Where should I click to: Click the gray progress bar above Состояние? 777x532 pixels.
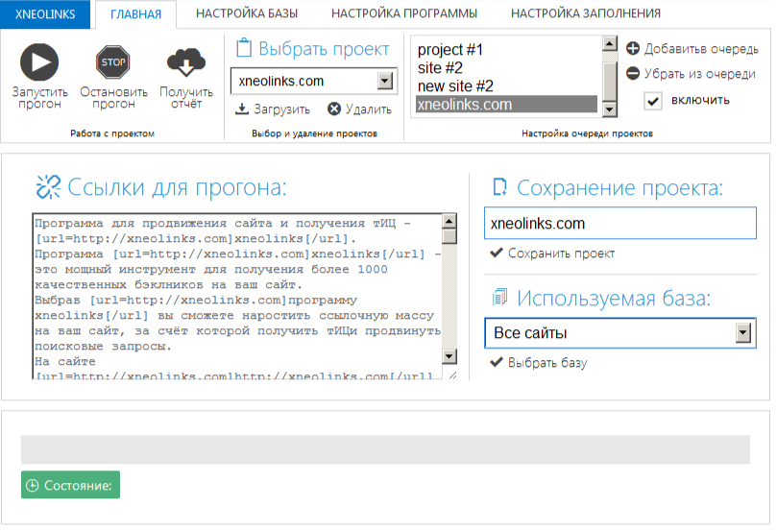(385, 449)
